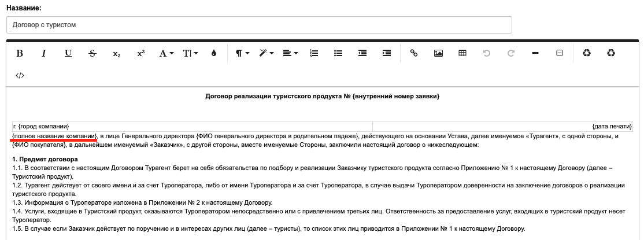Image resolution: width=644 pixels, height=240 pixels.
Task: Expand the paragraph format dropdown
Action: [242, 53]
